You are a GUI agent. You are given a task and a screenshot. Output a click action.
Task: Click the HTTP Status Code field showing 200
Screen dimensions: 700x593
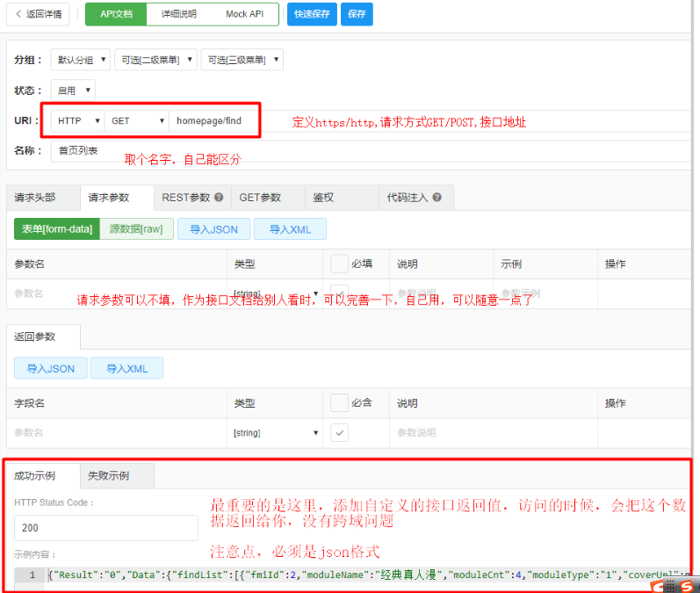106,528
